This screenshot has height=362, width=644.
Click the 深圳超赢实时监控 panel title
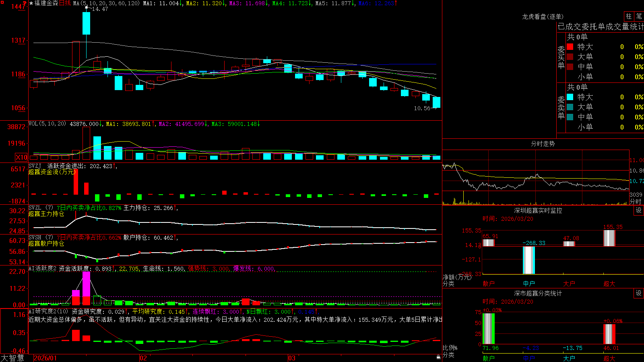click(538, 210)
